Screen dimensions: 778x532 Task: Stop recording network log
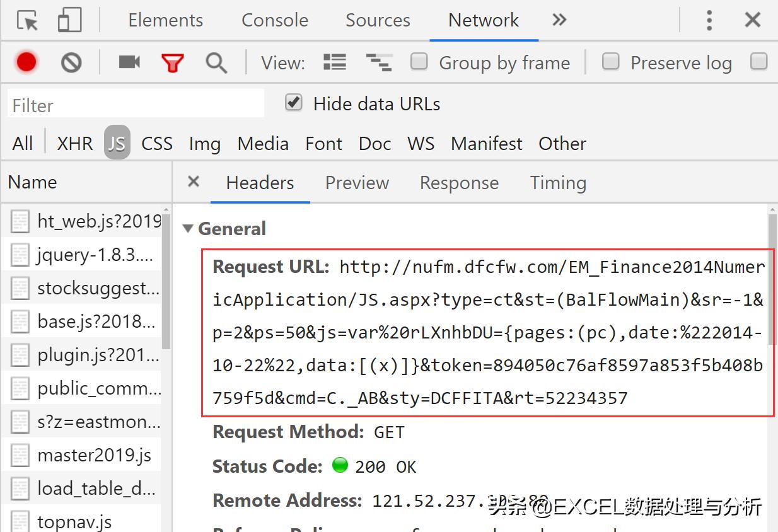point(26,62)
